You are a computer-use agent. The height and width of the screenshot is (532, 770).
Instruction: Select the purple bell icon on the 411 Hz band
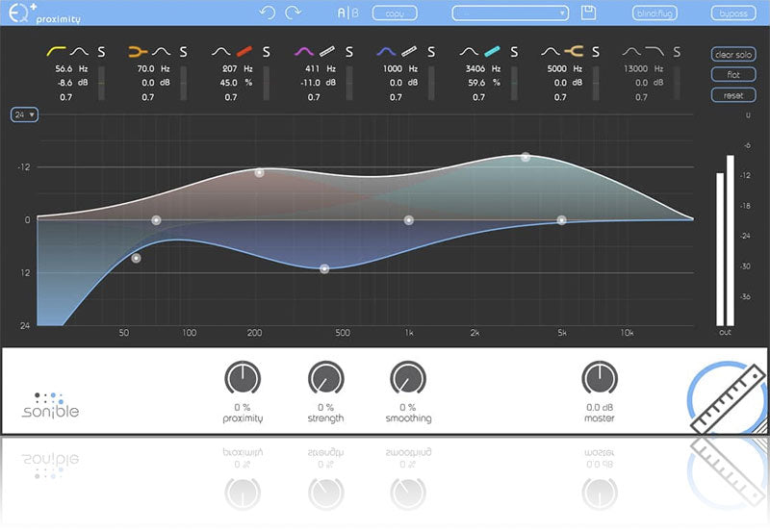click(304, 51)
